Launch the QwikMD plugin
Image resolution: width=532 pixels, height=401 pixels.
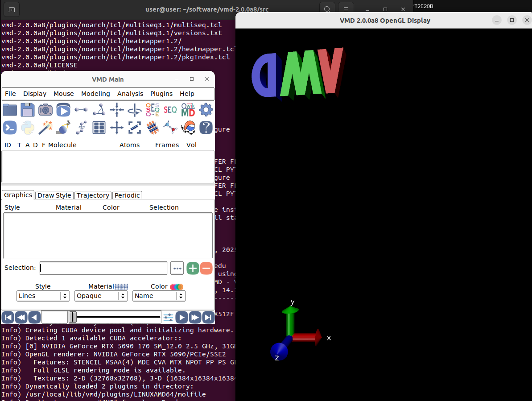click(188, 110)
